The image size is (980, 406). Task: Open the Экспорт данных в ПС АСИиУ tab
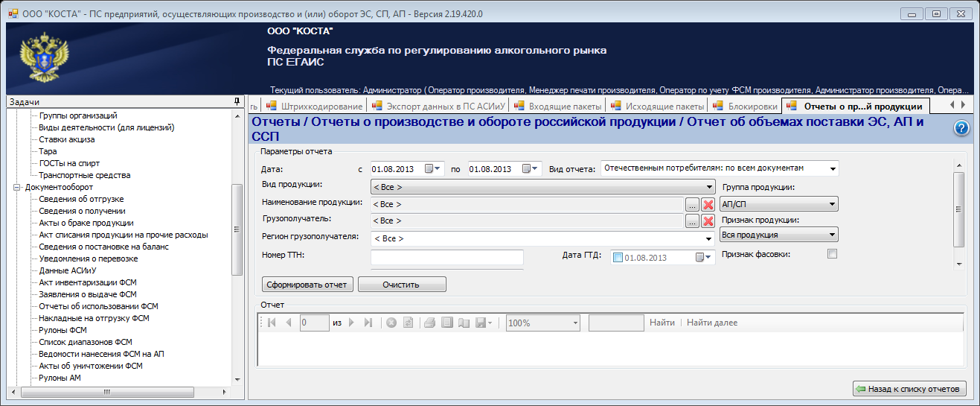click(x=439, y=106)
